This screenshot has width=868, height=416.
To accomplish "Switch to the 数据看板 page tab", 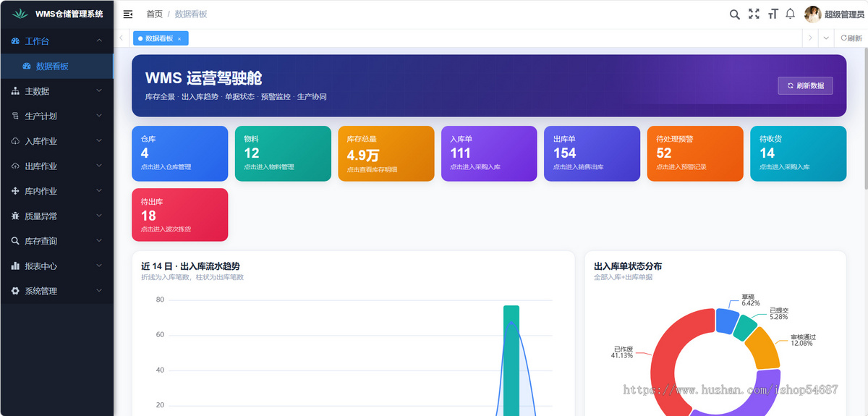I will tap(159, 38).
